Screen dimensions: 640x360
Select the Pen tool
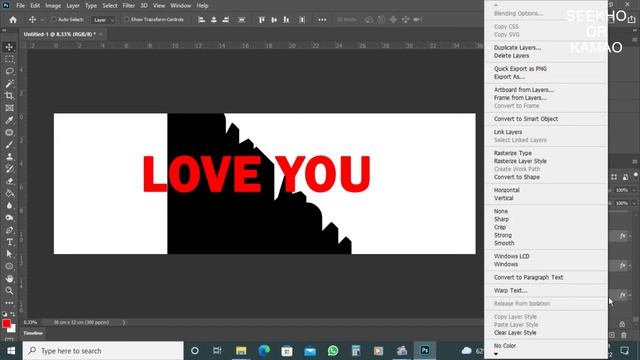(9, 230)
